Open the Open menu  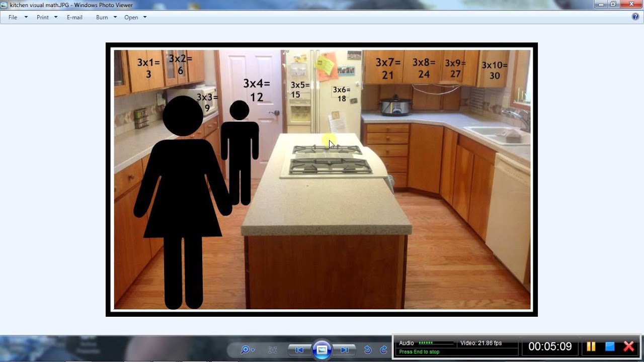131,17
